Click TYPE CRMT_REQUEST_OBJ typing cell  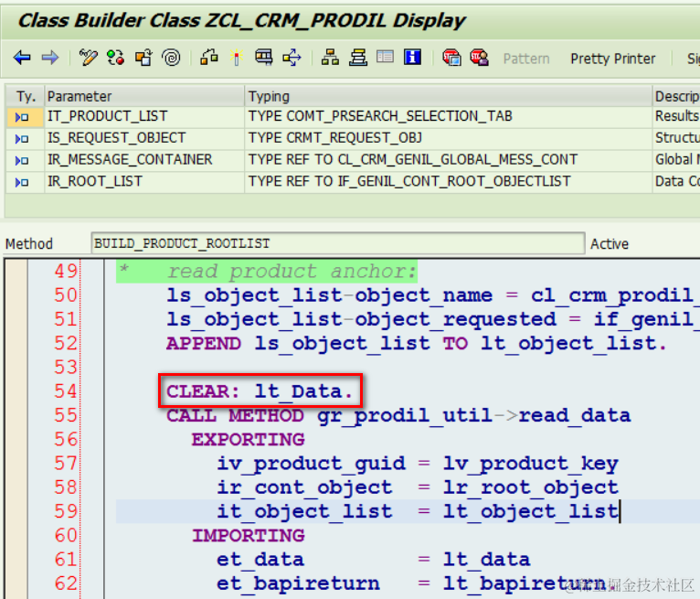[448, 138]
